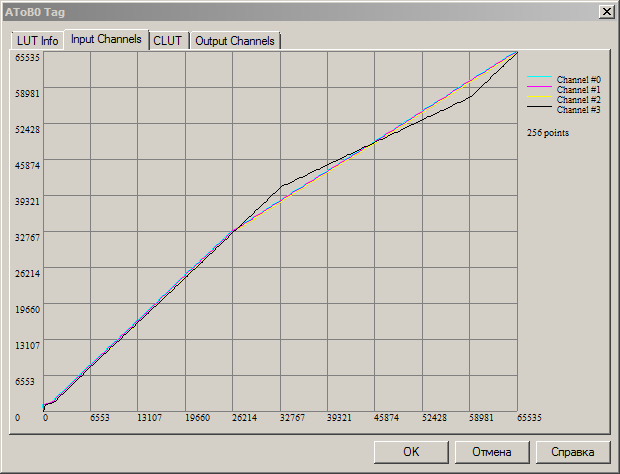Click x-axis label 45874
Screen dimensions: 620x474
pyautogui.click(x=386, y=417)
